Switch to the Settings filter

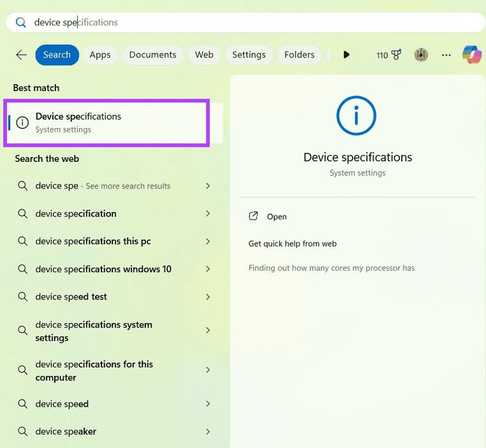click(249, 55)
